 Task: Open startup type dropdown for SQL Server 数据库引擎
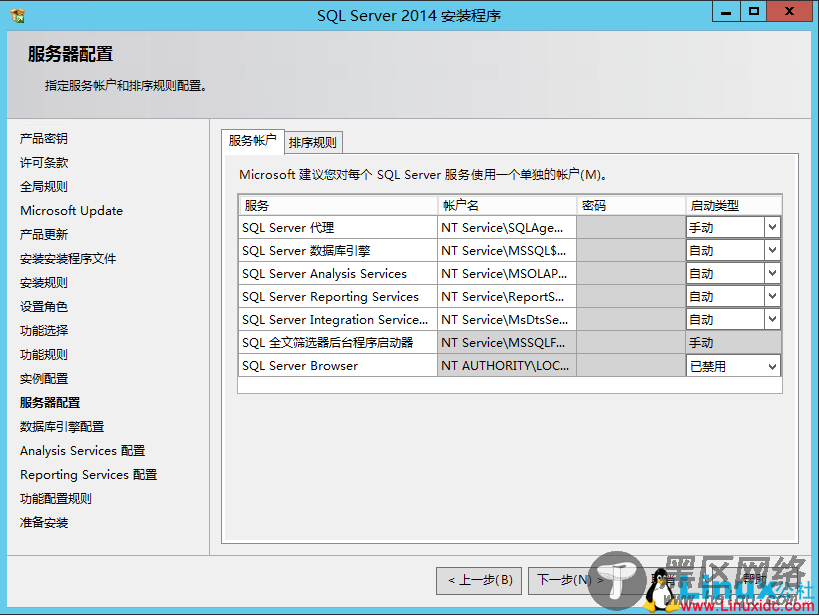(773, 250)
